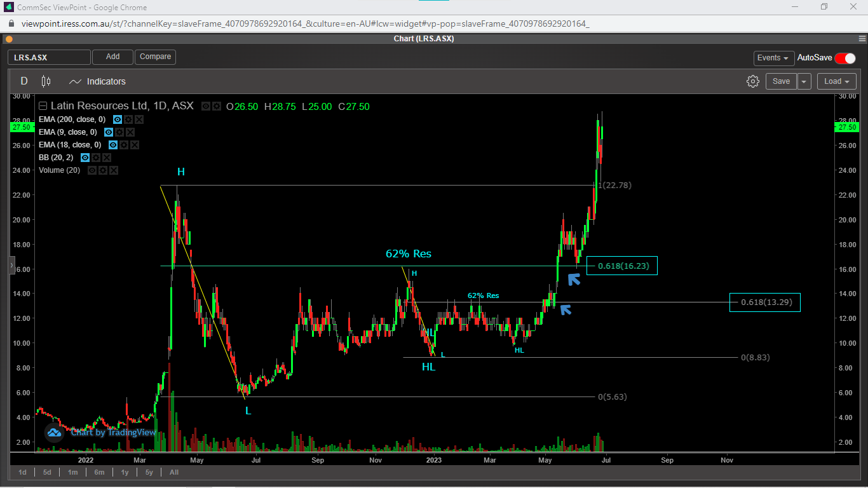Open chart settings gear icon

coord(753,81)
